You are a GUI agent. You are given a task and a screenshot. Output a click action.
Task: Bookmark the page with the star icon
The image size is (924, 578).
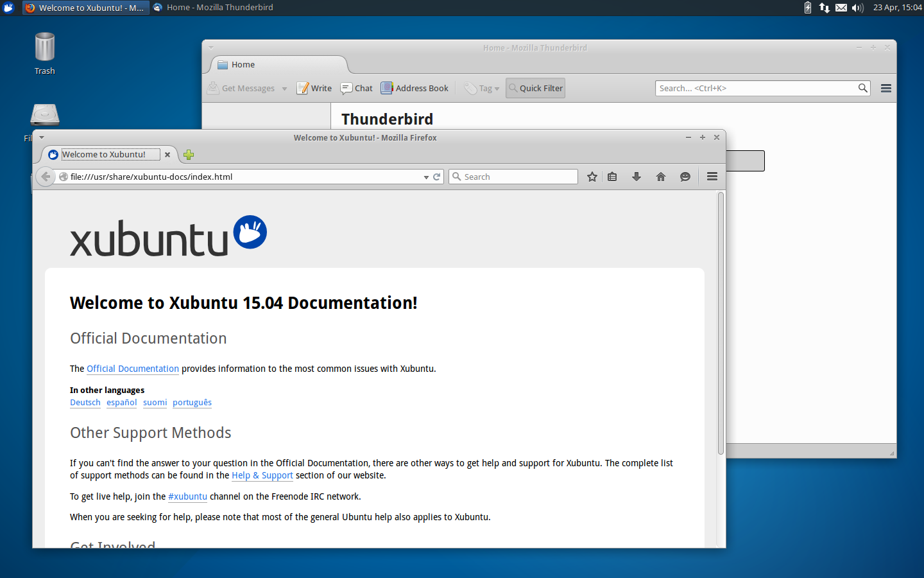pyautogui.click(x=592, y=176)
